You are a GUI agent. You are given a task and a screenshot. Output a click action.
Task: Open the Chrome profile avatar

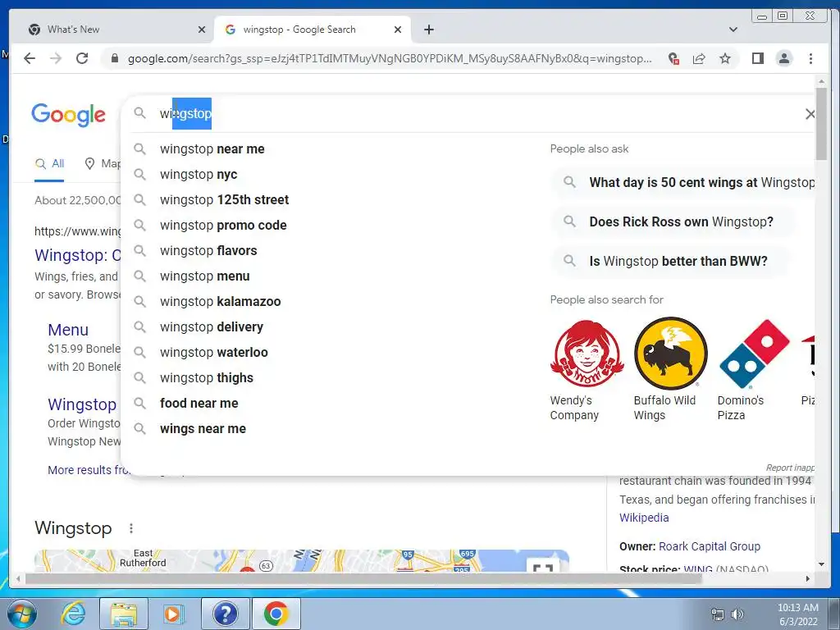pos(783,58)
